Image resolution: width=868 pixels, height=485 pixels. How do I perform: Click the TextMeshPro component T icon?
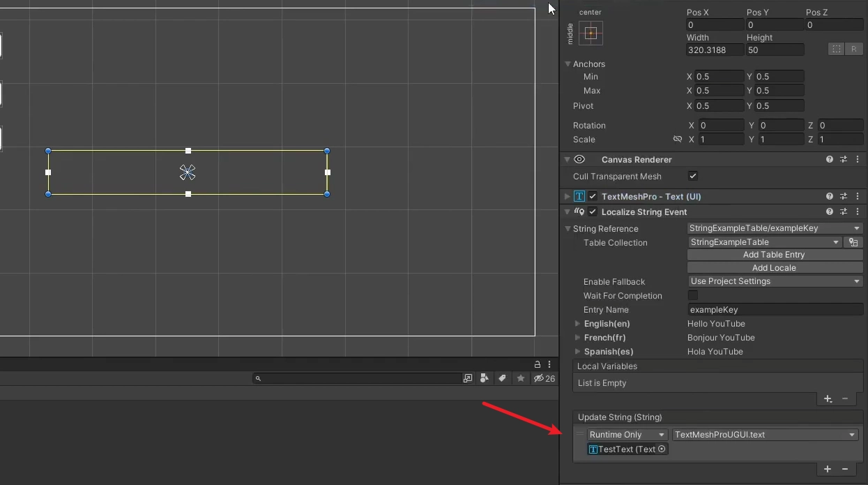pos(579,197)
